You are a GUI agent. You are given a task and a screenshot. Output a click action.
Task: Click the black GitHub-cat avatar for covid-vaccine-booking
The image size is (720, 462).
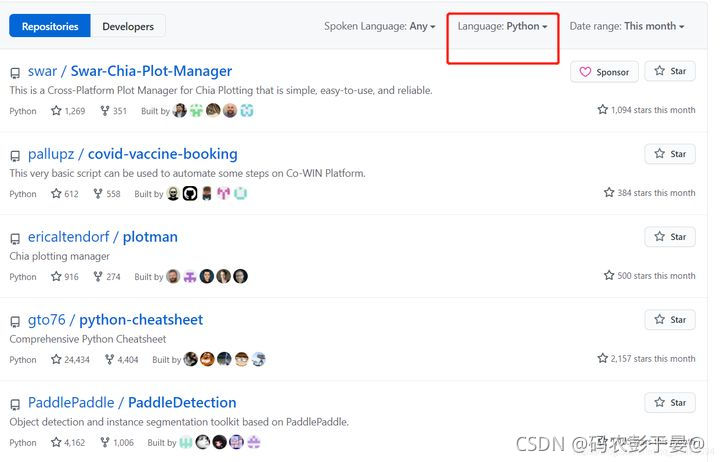click(x=190, y=193)
